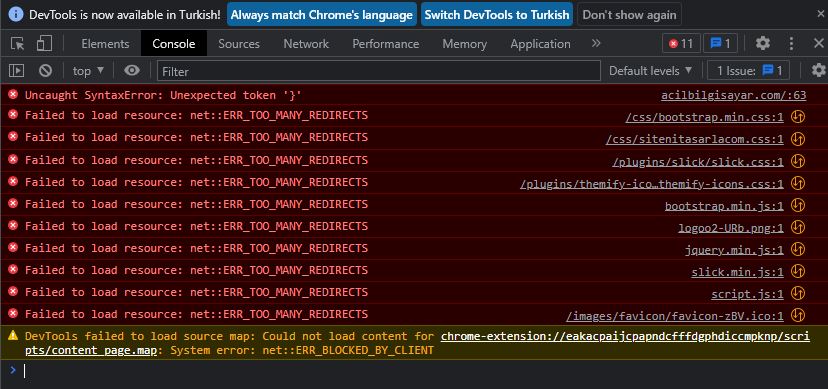The width and height of the screenshot is (828, 389).
Task: Open the Elements tab
Action: pyautogui.click(x=105, y=44)
